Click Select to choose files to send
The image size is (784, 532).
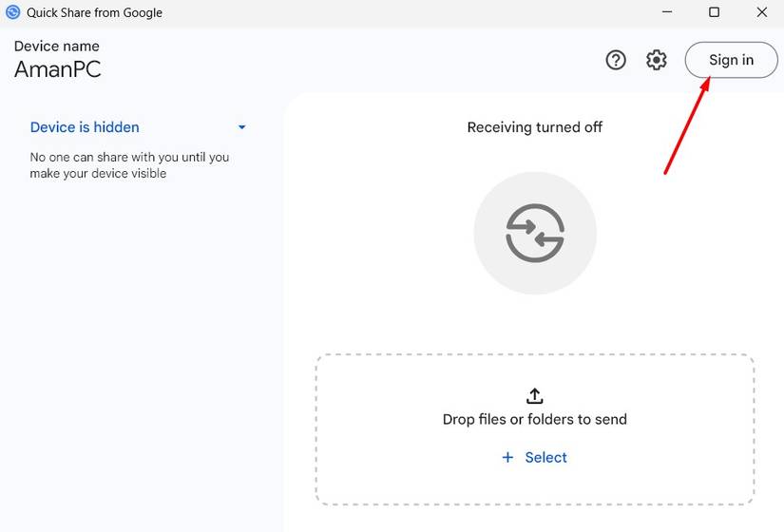pos(545,458)
